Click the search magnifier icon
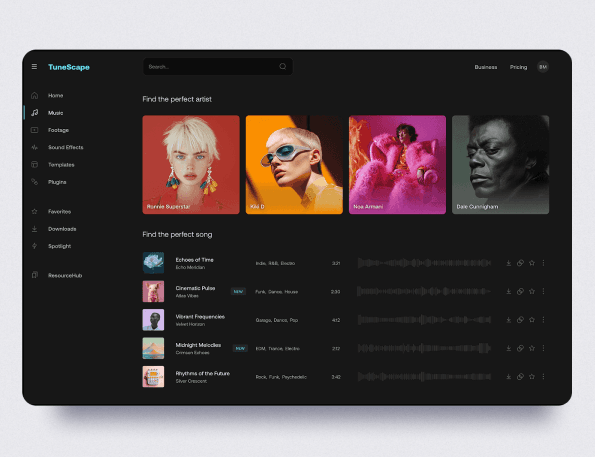This screenshot has width=595, height=457. [x=283, y=66]
